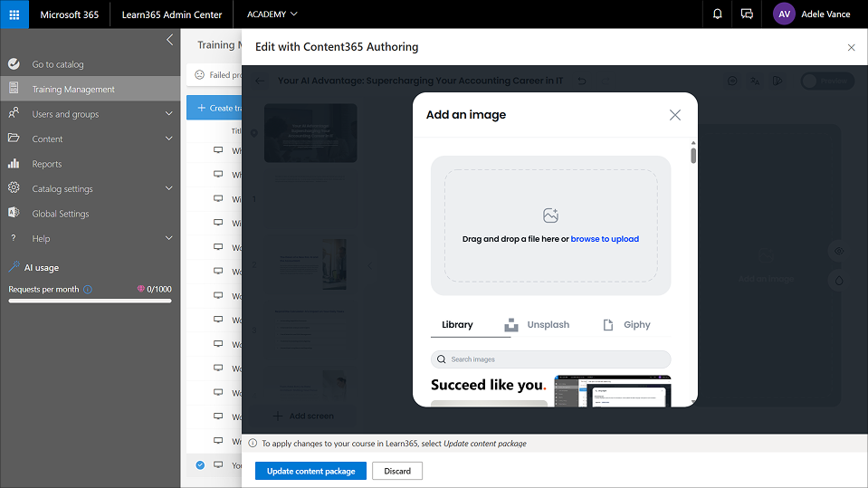Switch to the Unsplash tab
Screen dimensions: 868x488
tap(538, 325)
